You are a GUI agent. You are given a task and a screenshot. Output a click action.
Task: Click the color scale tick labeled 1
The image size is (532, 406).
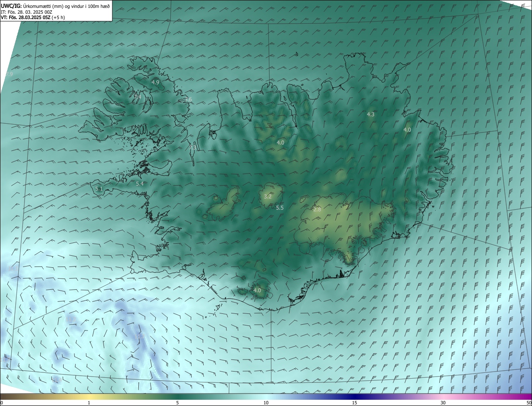89,403
